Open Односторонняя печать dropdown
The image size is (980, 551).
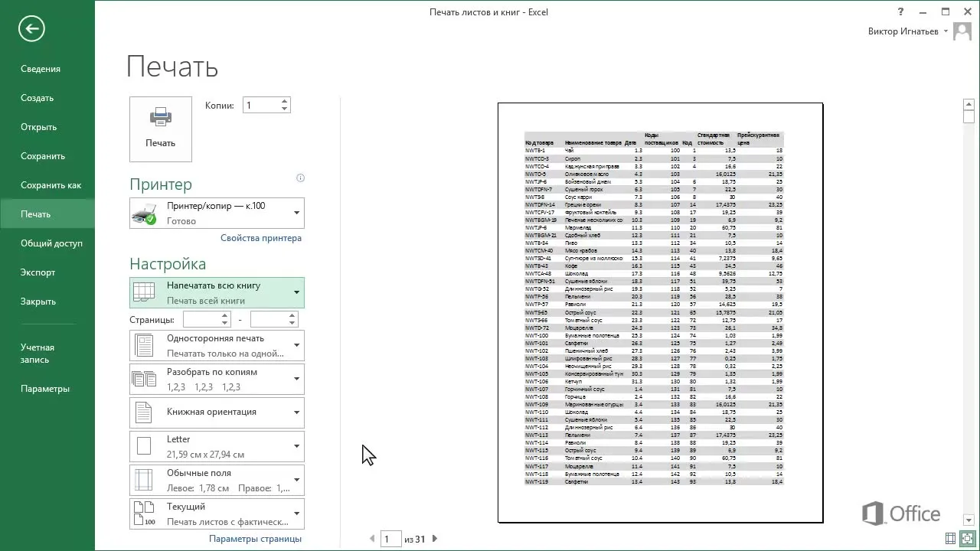click(x=217, y=345)
